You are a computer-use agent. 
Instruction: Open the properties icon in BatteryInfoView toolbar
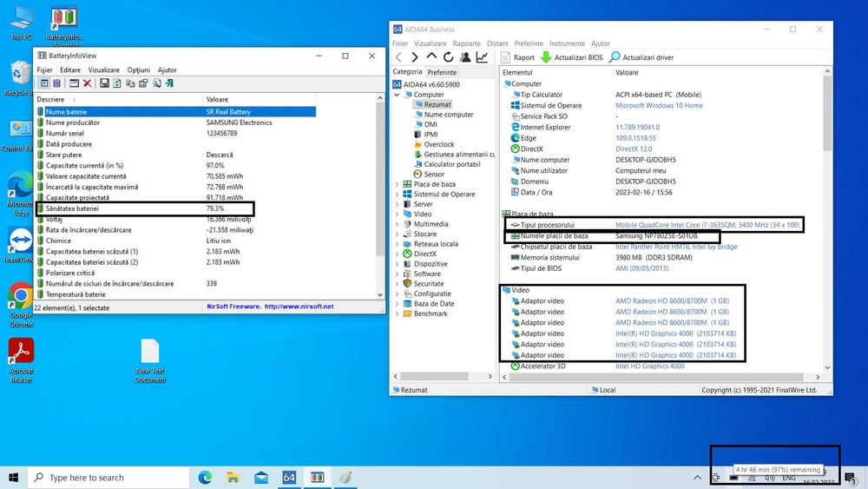143,83
